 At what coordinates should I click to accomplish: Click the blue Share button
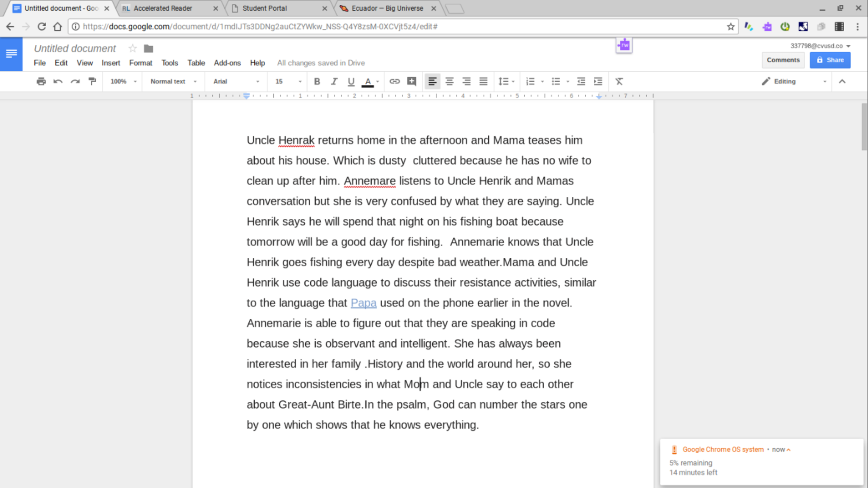[830, 60]
